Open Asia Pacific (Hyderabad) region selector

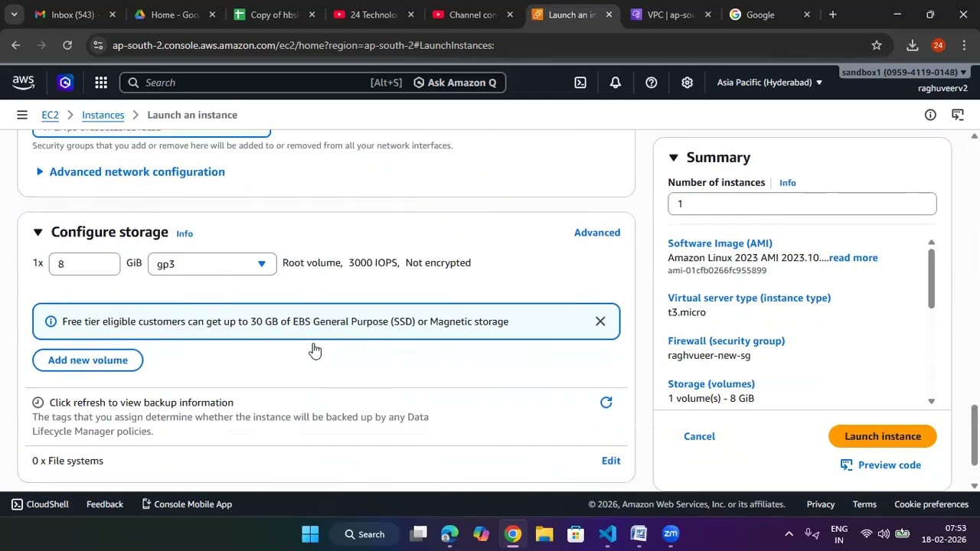769,83
